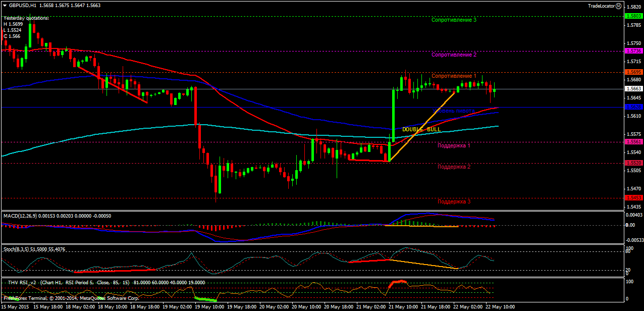Click the blue 1.5628 pivot price tag
This screenshot has width=644, height=311.
tap(633, 107)
